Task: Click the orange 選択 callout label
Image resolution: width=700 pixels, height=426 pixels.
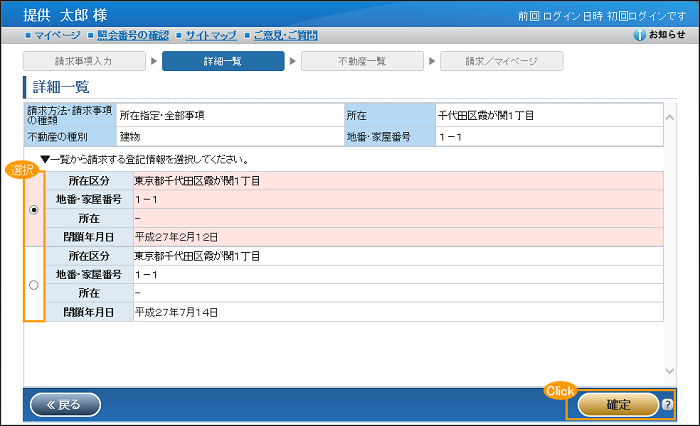Action: (22, 170)
